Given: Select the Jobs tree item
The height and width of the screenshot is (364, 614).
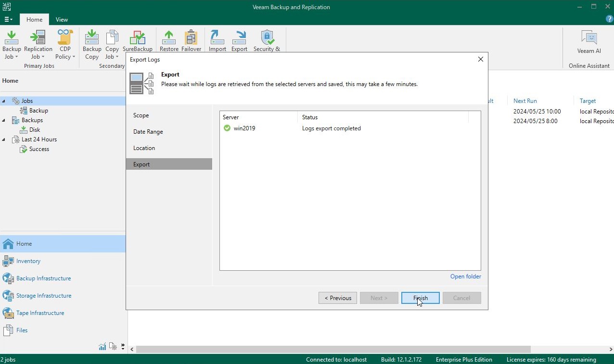Looking at the screenshot, I should (x=27, y=101).
